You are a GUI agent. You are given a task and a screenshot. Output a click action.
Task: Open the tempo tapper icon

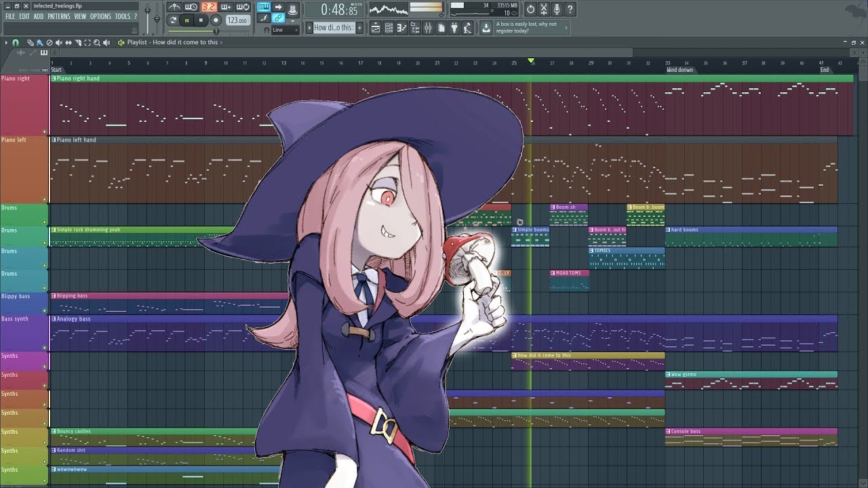(467, 28)
